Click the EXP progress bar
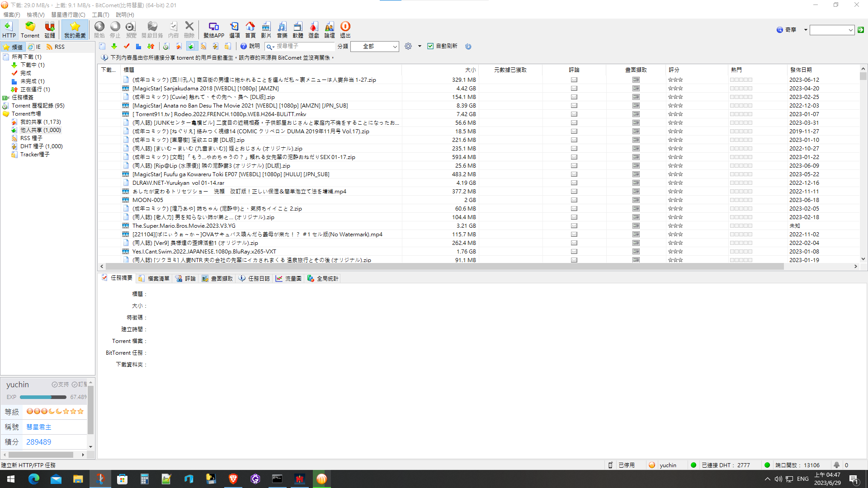The height and width of the screenshot is (488, 868). pos(43,397)
